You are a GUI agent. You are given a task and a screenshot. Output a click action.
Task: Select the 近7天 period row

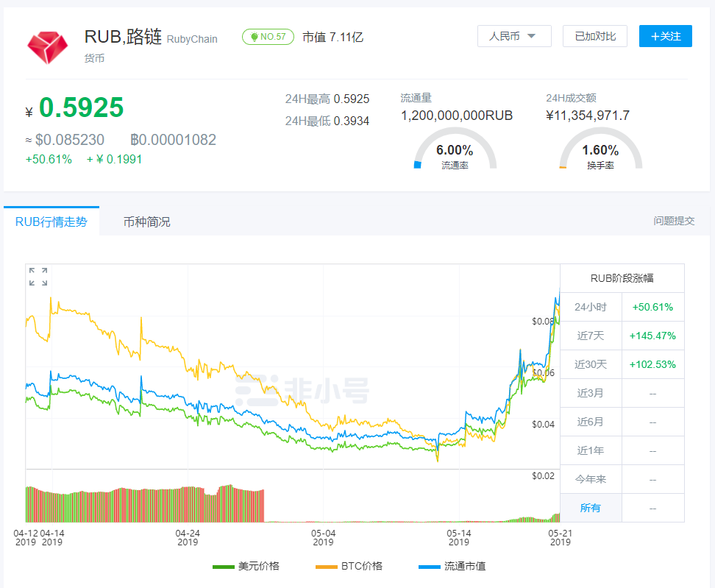(622, 336)
